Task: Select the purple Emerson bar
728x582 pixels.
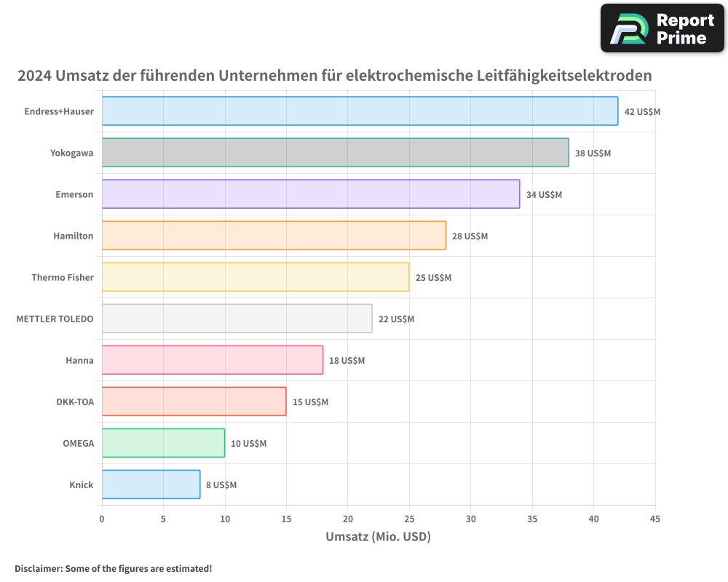Action: click(309, 194)
